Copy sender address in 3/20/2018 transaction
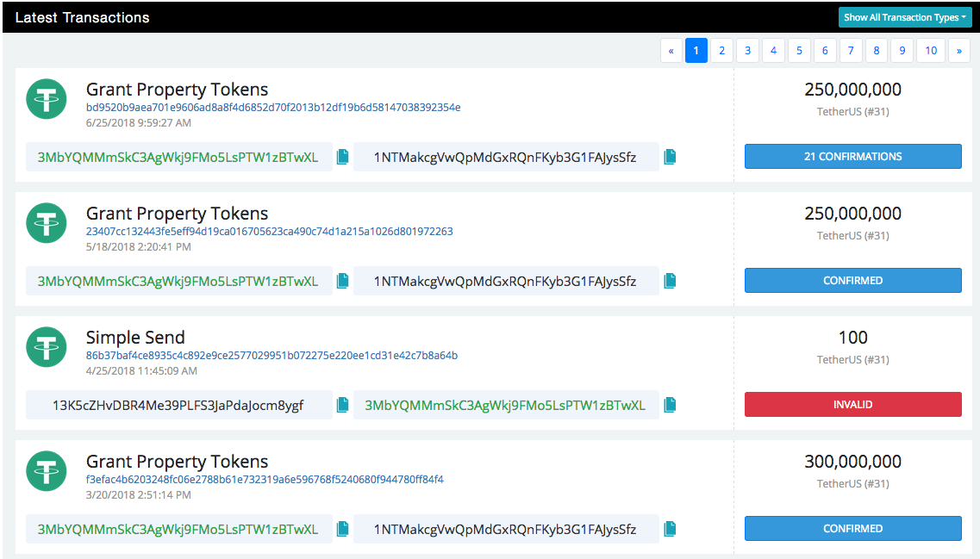The image size is (980, 559). pyautogui.click(x=342, y=529)
